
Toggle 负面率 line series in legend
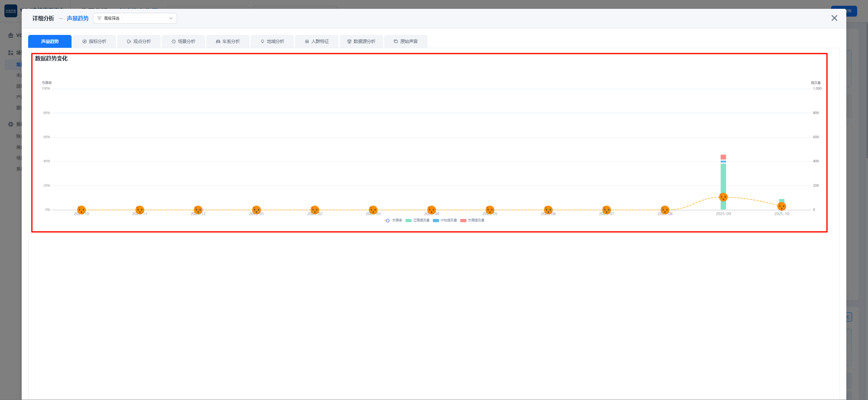393,220
